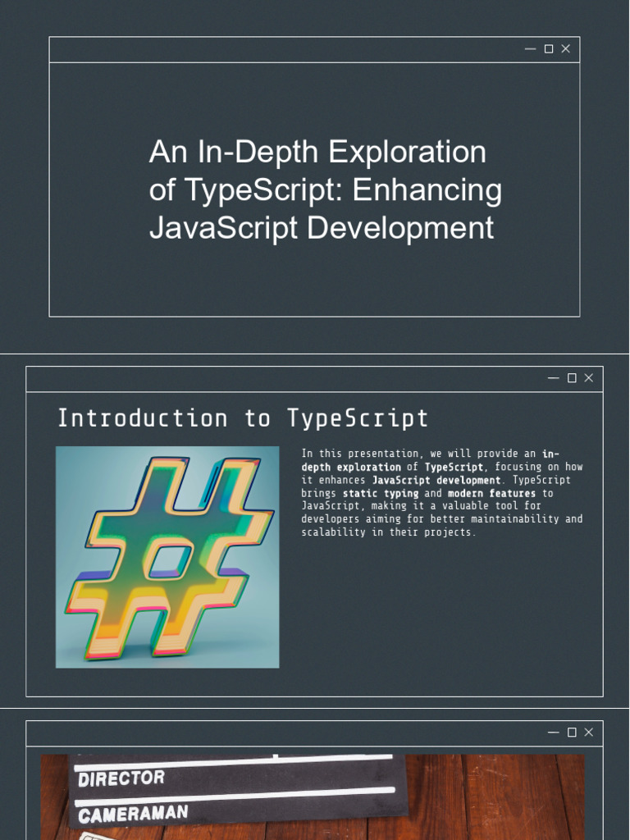
Task: Click the minimize dash icon on clapperboard slide
Action: (554, 732)
